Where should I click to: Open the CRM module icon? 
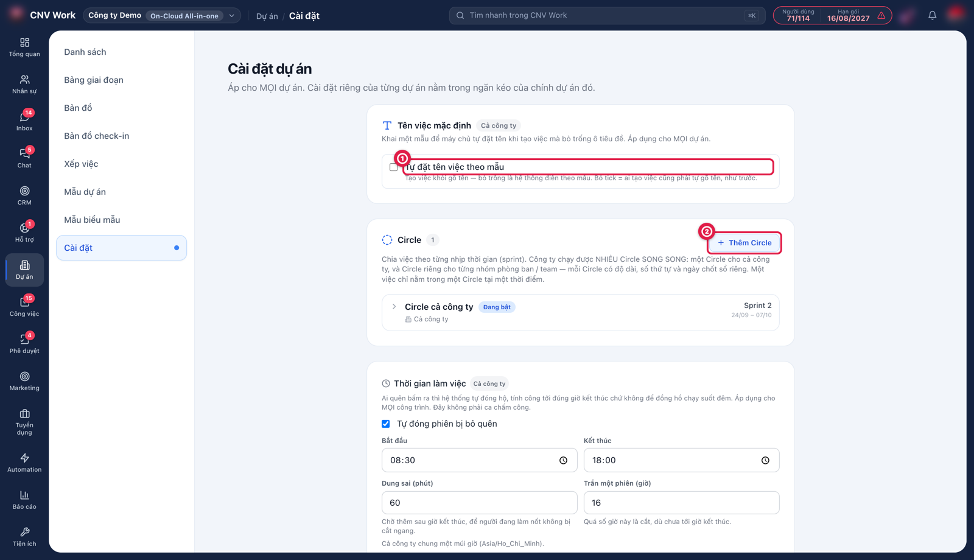(x=24, y=196)
